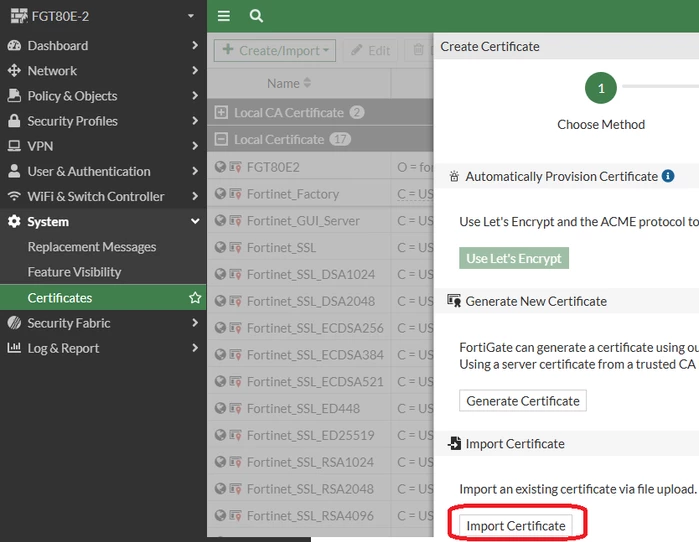Click the Import Certificate section icon
699x542 pixels.
454,443
